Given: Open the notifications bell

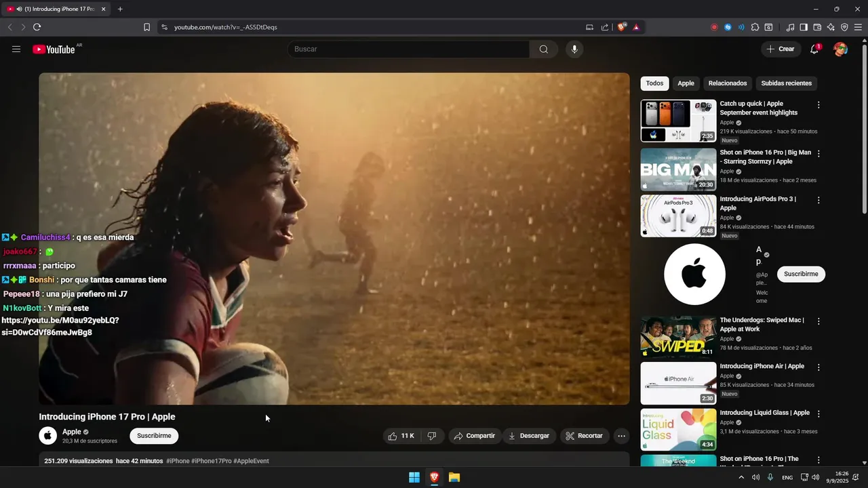Looking at the screenshot, I should (814, 49).
